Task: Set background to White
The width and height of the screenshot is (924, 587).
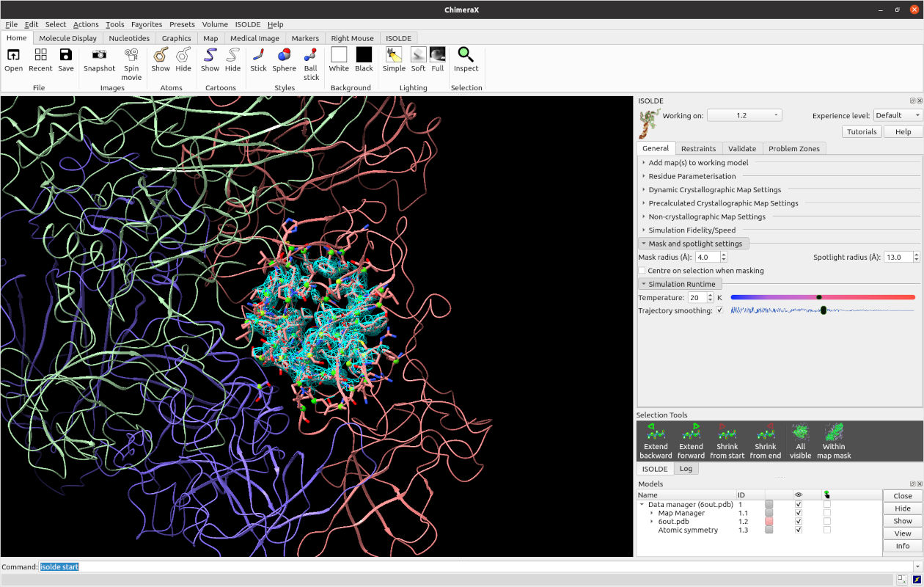Action: (x=339, y=60)
